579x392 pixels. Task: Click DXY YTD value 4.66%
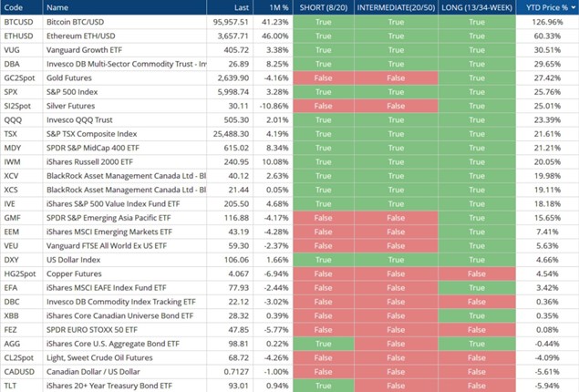[x=547, y=261]
